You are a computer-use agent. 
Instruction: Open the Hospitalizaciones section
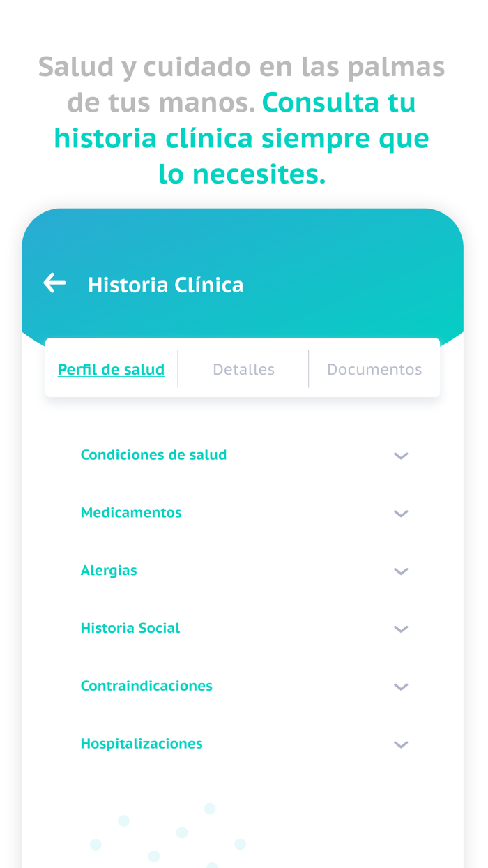coord(142,744)
